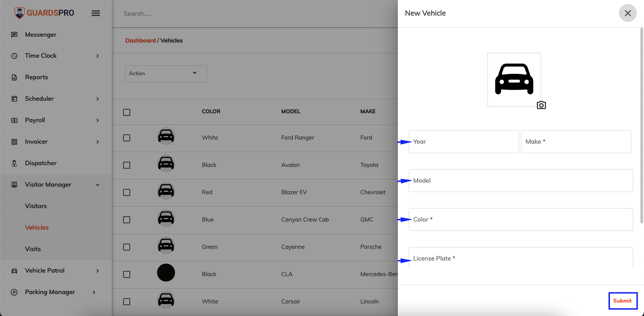Screen dimensions: 644x316
Task: Submit the new vehicle form
Action: (x=623, y=301)
